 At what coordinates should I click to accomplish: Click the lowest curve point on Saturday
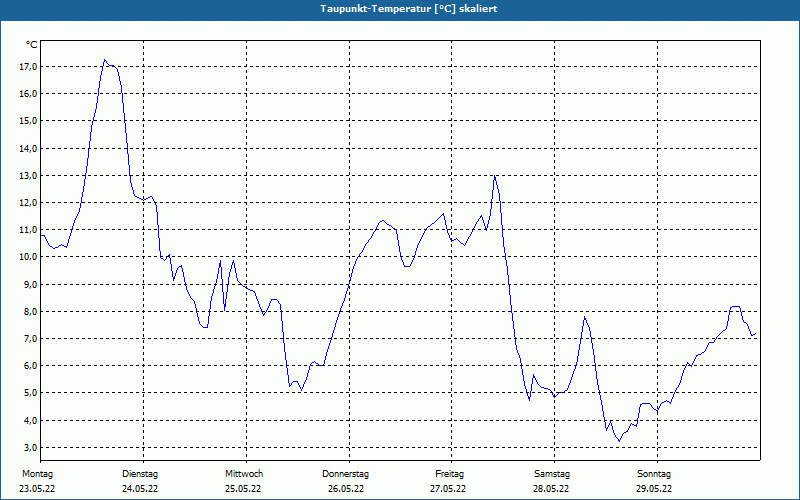pos(619,441)
